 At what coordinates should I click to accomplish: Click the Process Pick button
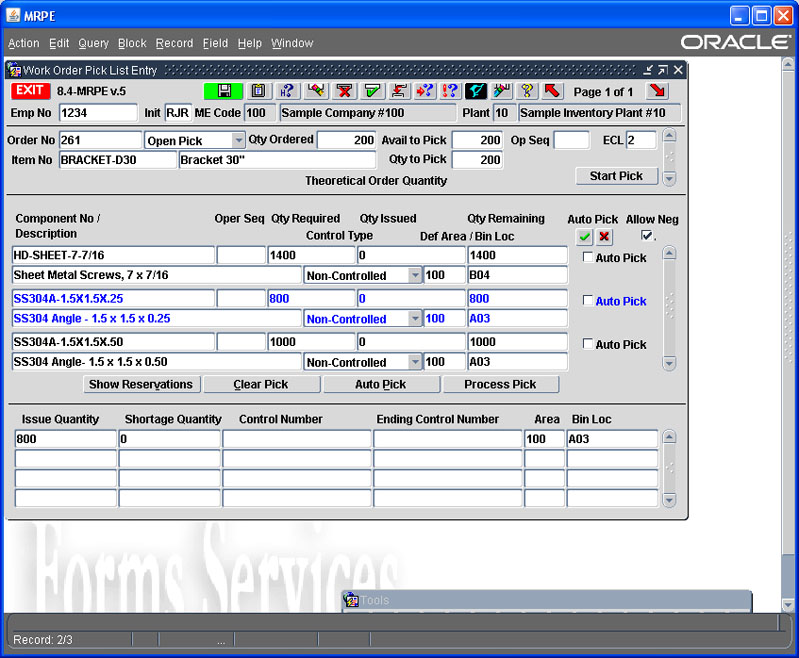coord(500,384)
